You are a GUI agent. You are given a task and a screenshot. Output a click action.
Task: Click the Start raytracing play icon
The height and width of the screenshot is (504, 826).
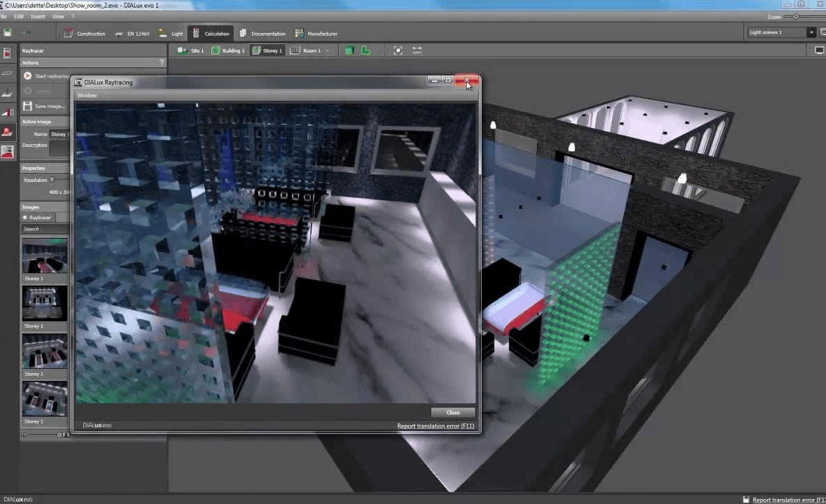[x=27, y=76]
